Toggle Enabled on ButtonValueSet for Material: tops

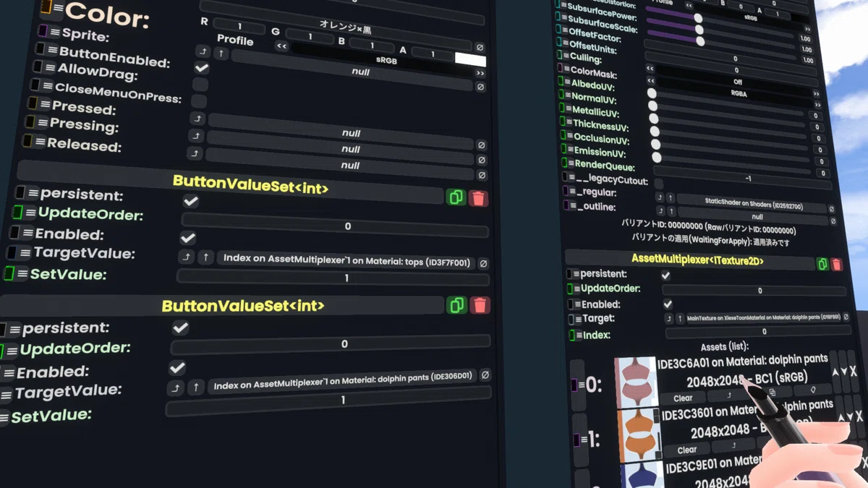pos(187,238)
